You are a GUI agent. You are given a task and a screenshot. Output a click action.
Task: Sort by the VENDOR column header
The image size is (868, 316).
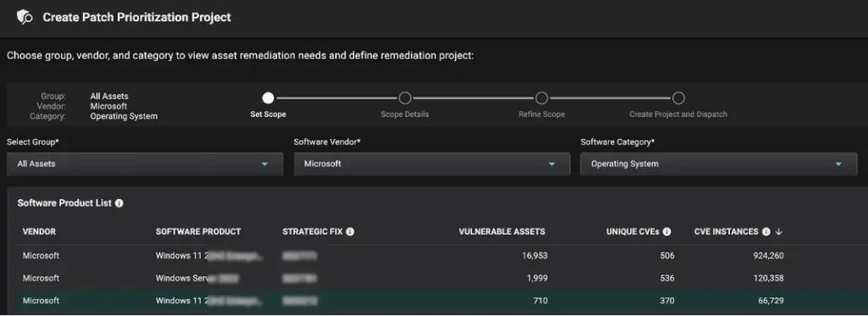click(x=39, y=232)
